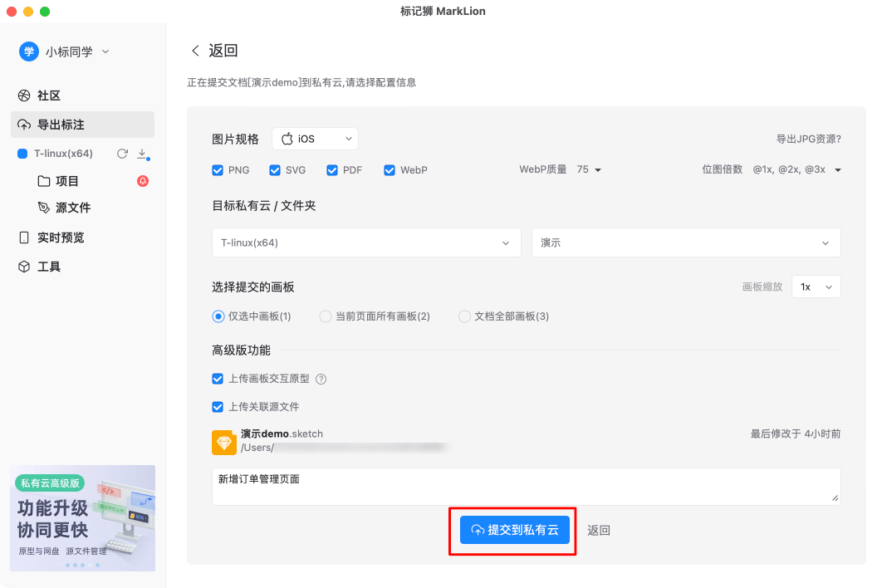Expand the 演示 folder dropdown
The height and width of the screenshot is (588, 887).
[x=686, y=243]
